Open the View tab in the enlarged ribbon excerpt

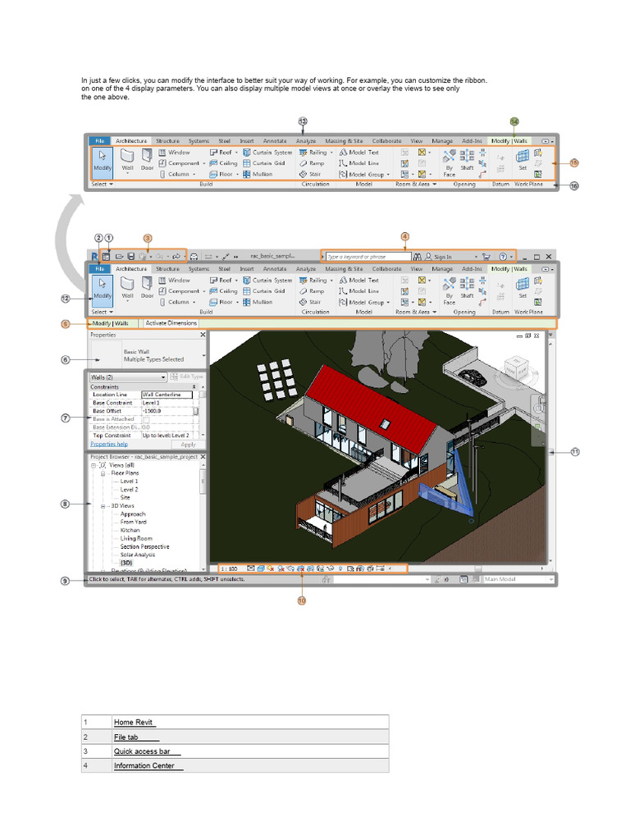[417, 141]
